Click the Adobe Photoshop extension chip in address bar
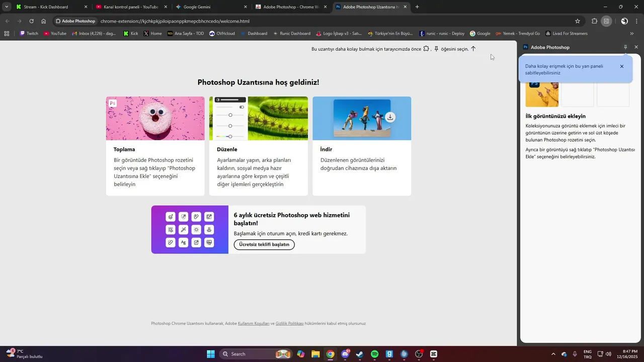Screen dimensions: 644x362 [x=75, y=21]
